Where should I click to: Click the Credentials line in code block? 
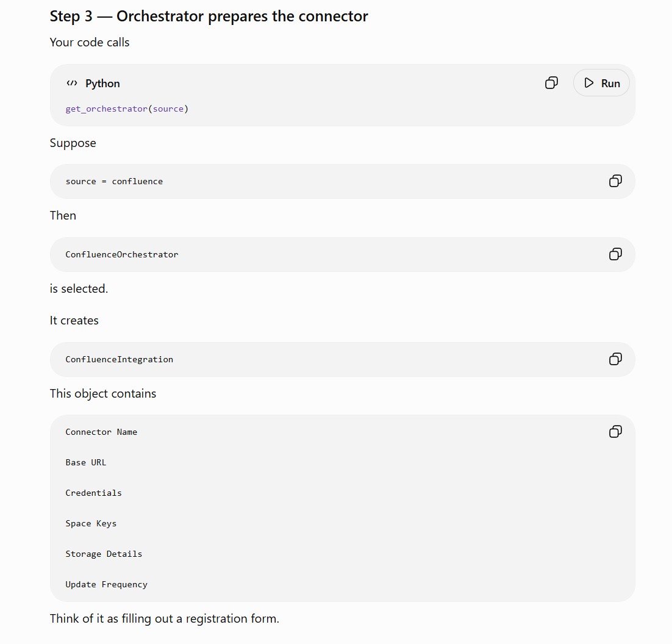coord(93,493)
